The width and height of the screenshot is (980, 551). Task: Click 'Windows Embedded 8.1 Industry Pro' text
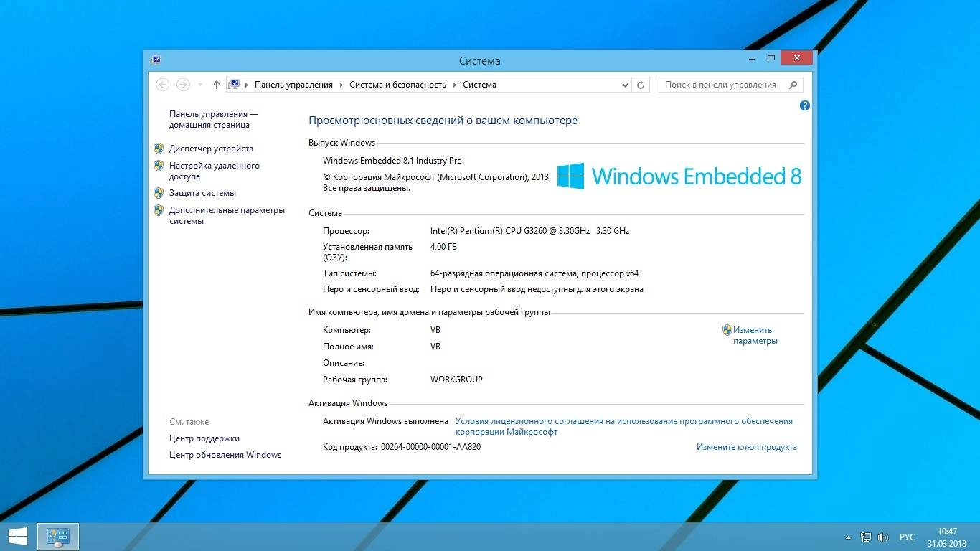pos(392,161)
